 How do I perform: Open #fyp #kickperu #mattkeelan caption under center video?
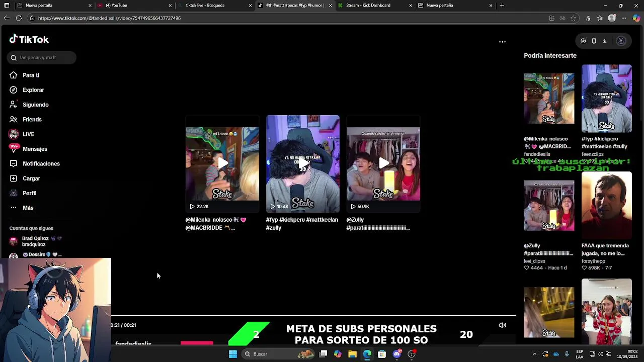(302, 224)
